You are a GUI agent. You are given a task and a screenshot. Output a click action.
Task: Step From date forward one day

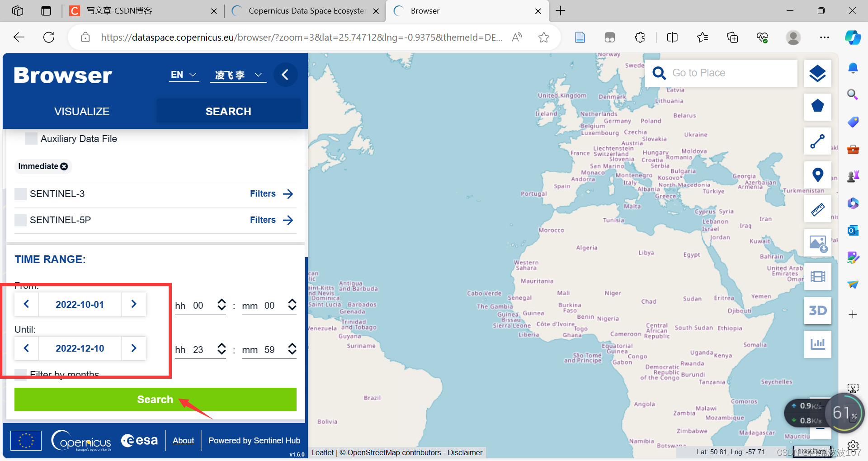(x=134, y=304)
